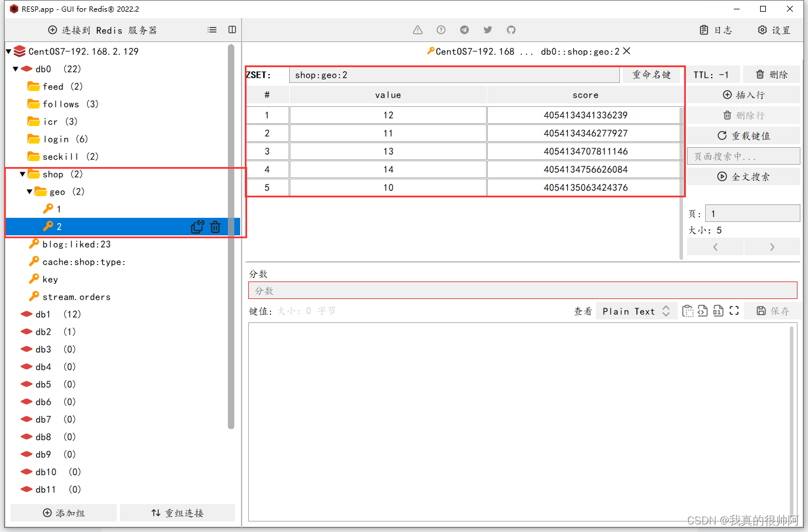Open the GitHub icon in the toolbar
The height and width of the screenshot is (532, 808).
point(511,30)
